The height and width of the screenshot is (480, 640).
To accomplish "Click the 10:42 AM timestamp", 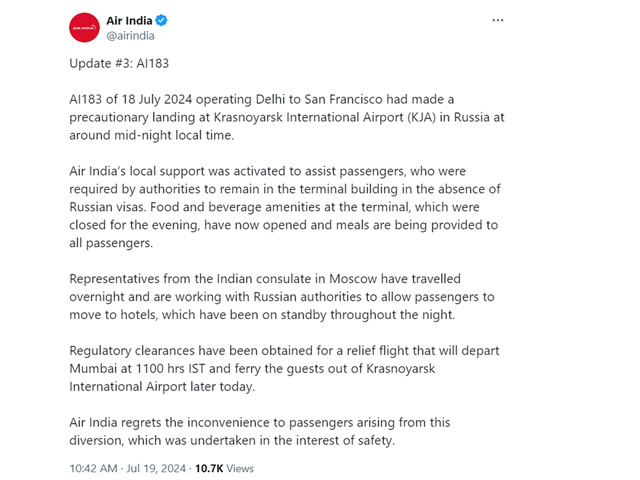I will pos(93,468).
